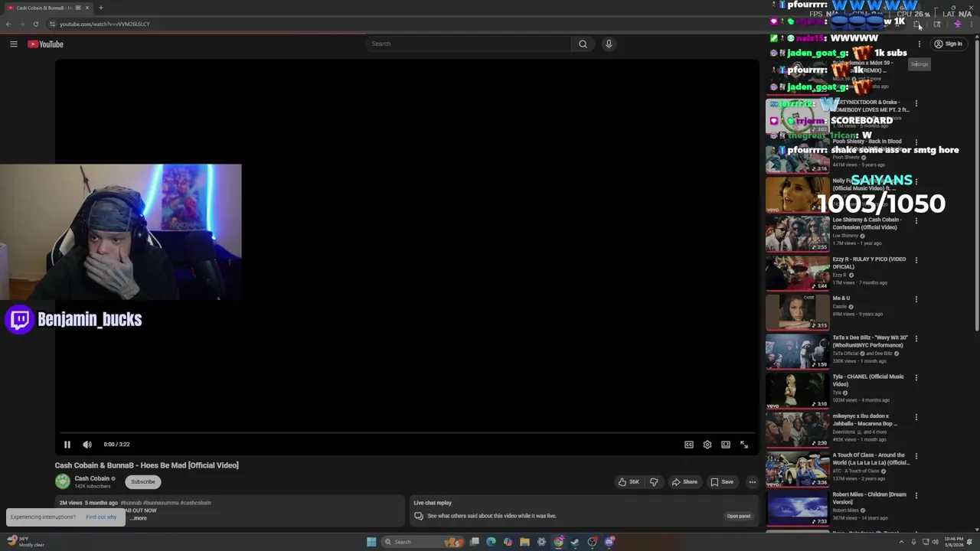The height and width of the screenshot is (551, 980).
Task: Toggle closed captions on the player
Action: pos(689,445)
